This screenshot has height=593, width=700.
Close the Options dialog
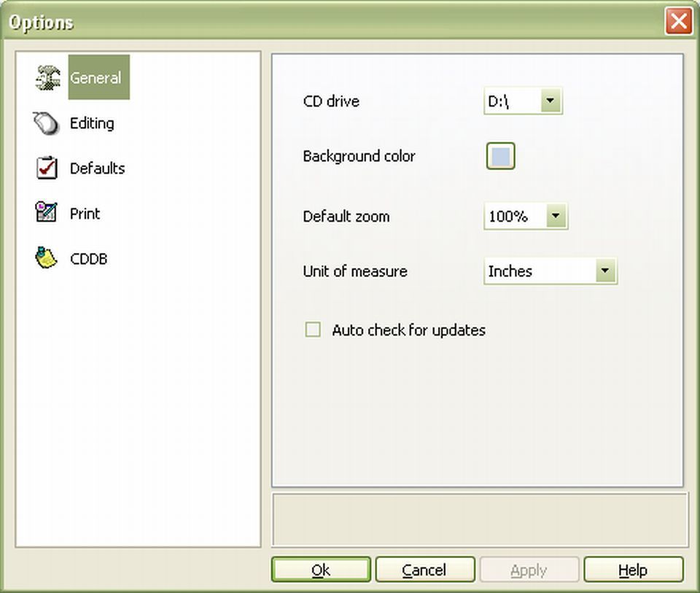pos(679,22)
